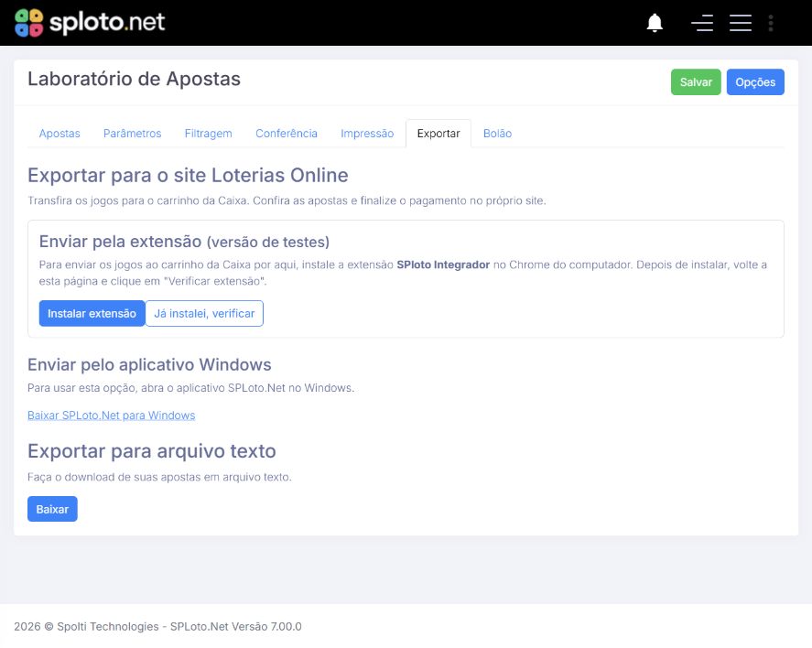Open the vertical dots options menu

771,23
